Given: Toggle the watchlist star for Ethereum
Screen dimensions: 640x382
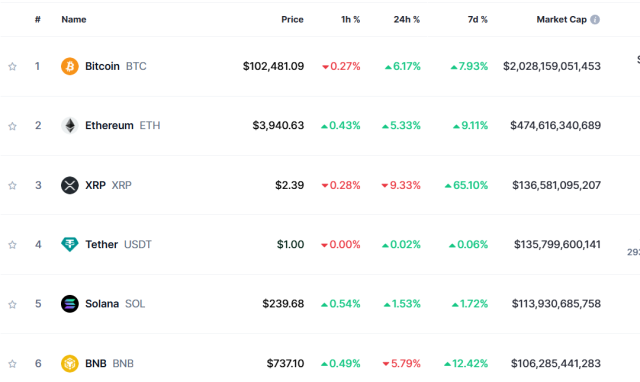Looking at the screenshot, I should (x=13, y=126).
